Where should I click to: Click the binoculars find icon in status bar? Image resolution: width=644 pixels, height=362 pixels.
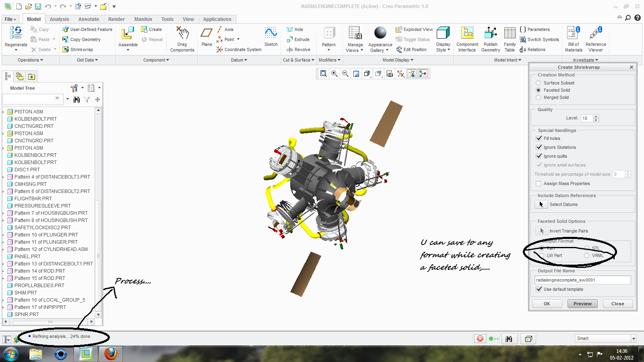coord(509,339)
